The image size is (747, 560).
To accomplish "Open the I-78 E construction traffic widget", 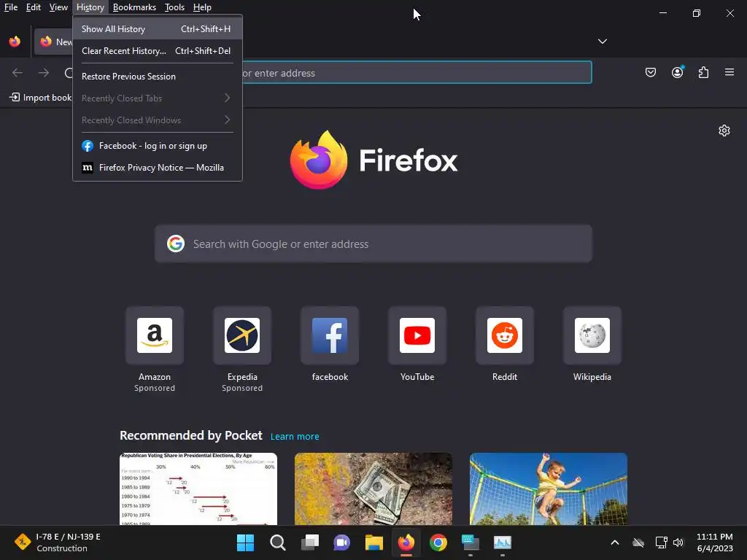I will (58, 542).
